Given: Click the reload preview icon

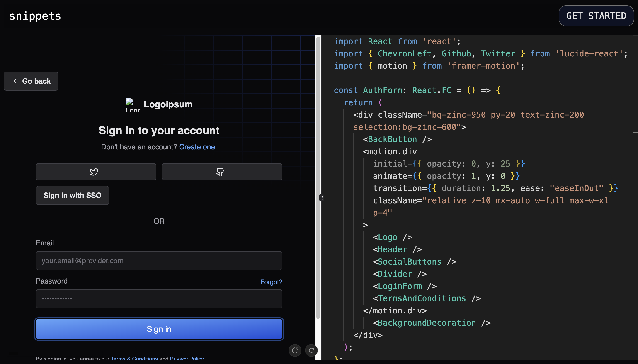Looking at the screenshot, I should (x=311, y=350).
